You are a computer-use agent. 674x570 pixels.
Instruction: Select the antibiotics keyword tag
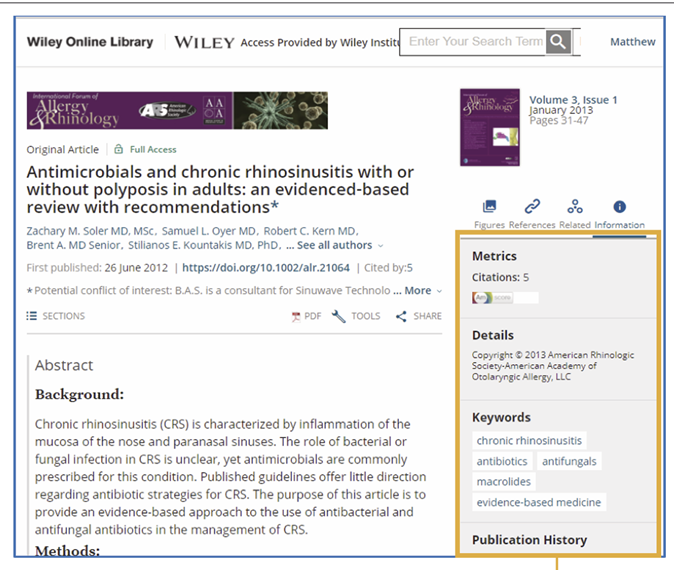[501, 461]
